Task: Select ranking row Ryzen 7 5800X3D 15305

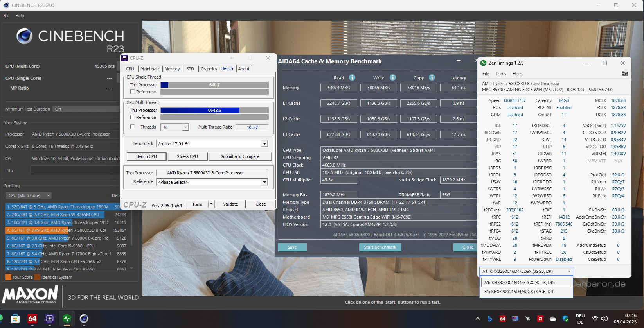Action: pos(66,230)
